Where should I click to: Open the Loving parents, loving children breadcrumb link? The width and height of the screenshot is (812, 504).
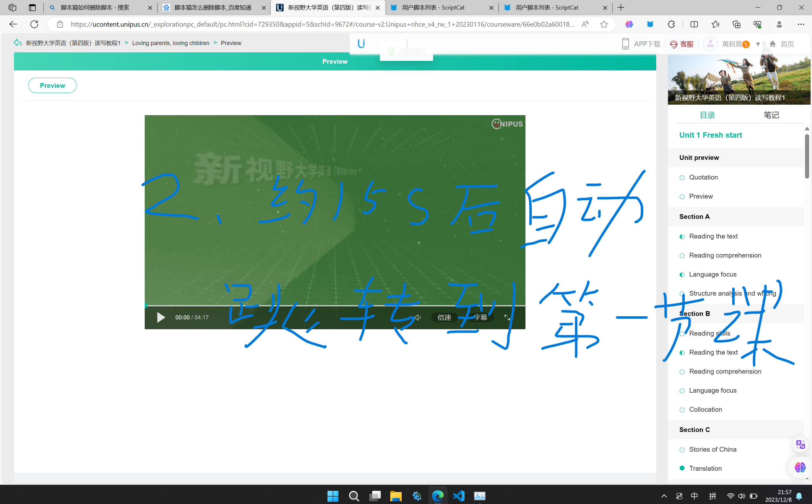point(170,43)
